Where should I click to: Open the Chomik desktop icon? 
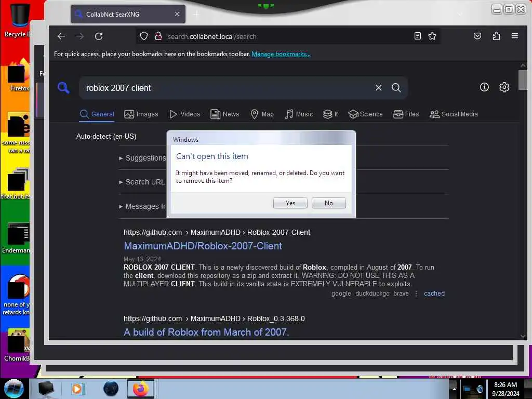(17, 345)
